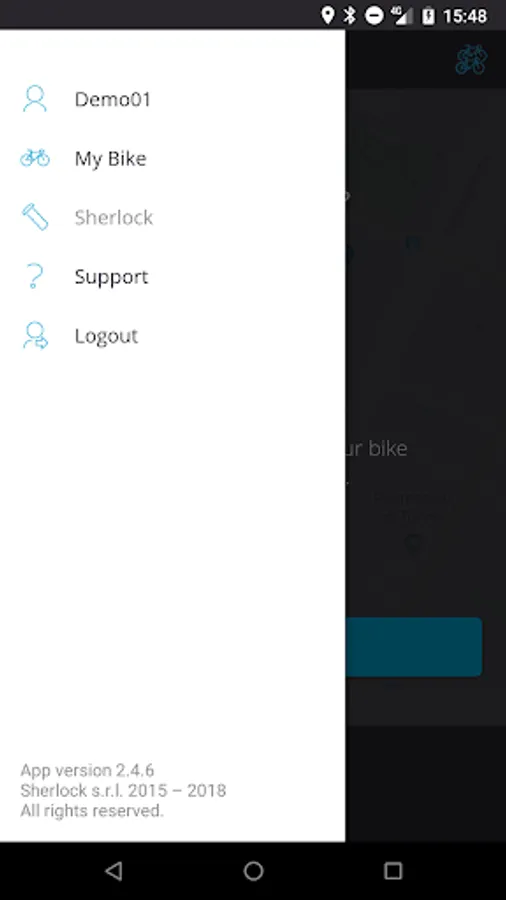The height and width of the screenshot is (900, 506).
Task: Choose Logout in the side menu
Action: click(x=173, y=336)
